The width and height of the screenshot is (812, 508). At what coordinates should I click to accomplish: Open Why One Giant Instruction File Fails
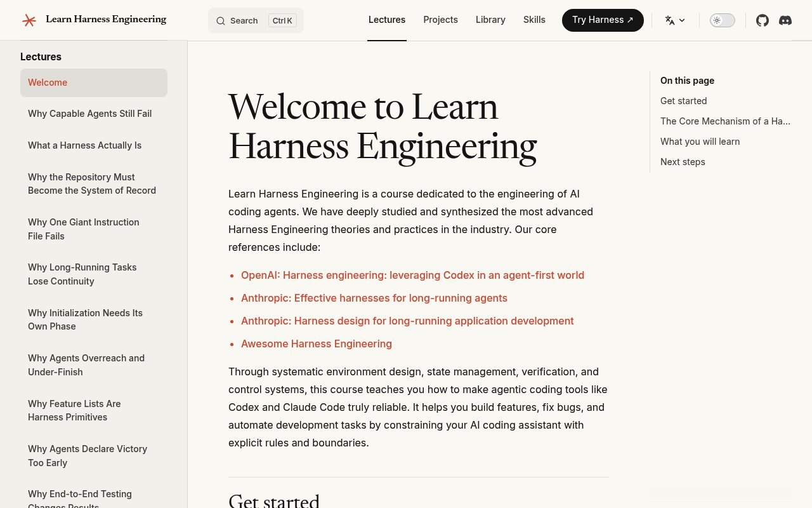click(83, 229)
